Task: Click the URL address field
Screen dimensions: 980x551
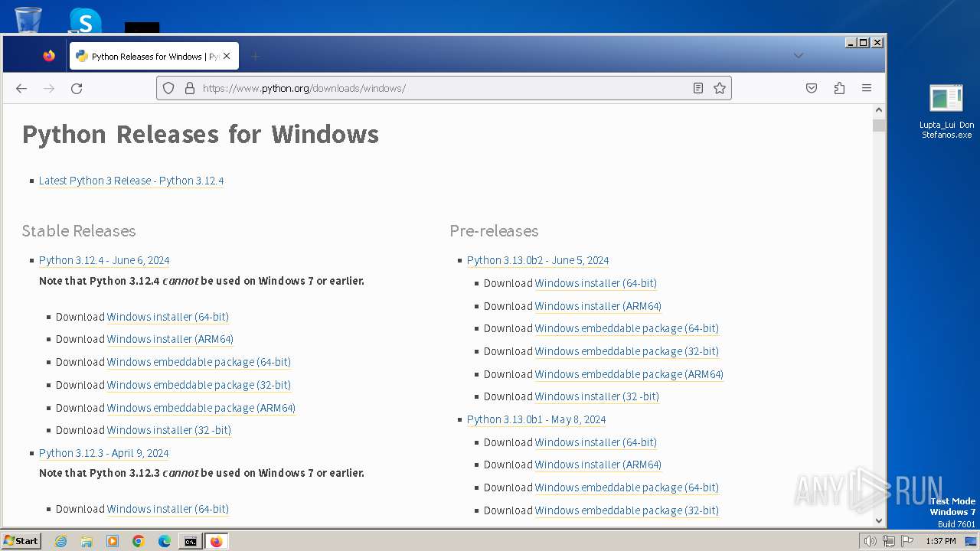Action: [x=444, y=88]
